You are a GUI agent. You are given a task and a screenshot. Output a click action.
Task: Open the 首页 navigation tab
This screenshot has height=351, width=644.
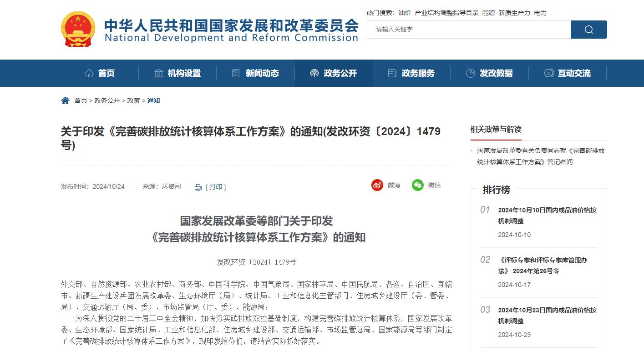(x=100, y=73)
